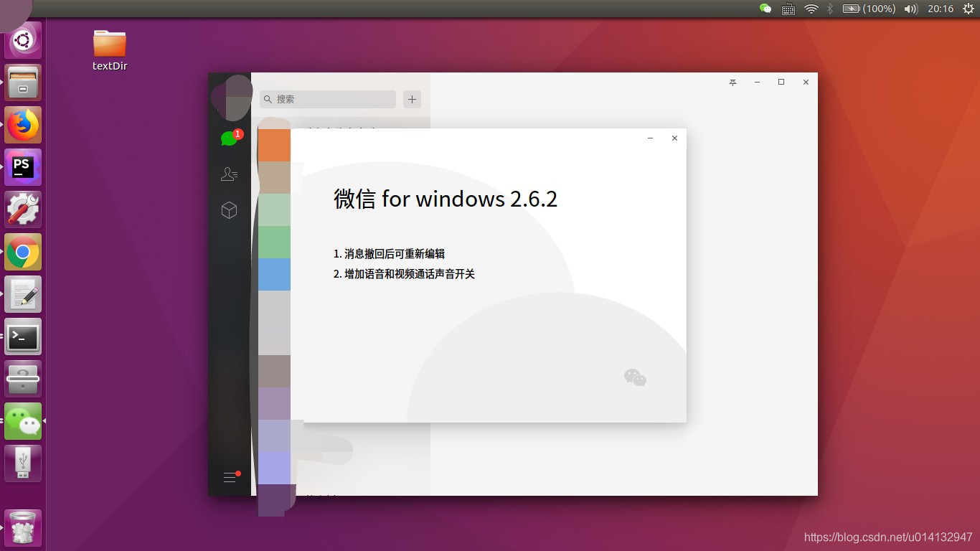Launch Firefox from the launcher
This screenshot has height=551, width=980.
coord(23,125)
